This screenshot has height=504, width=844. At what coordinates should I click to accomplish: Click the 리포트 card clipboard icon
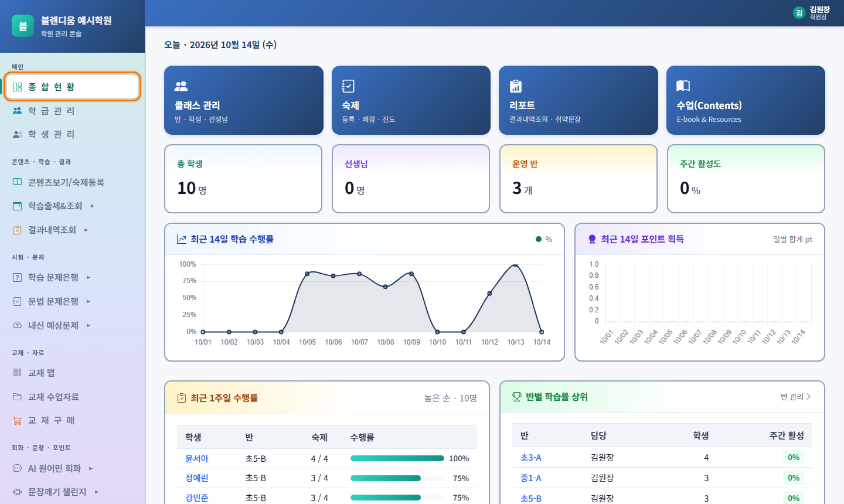click(x=516, y=86)
